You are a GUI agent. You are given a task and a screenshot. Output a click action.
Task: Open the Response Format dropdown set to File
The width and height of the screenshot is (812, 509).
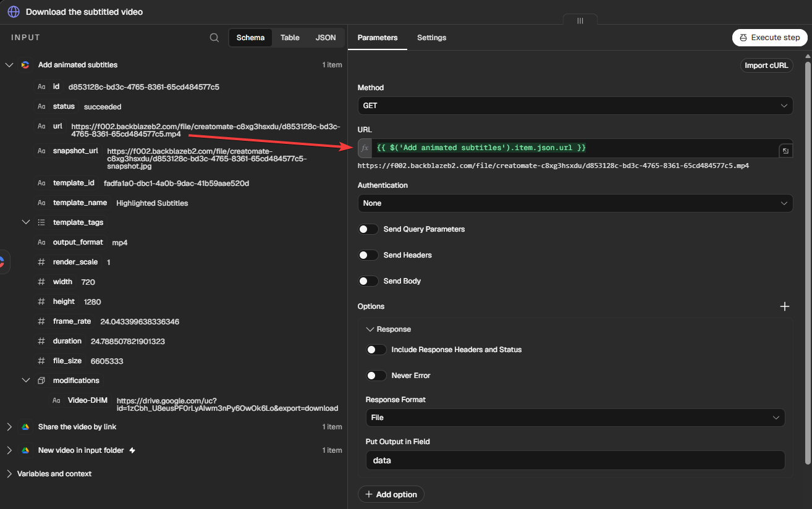coord(575,418)
